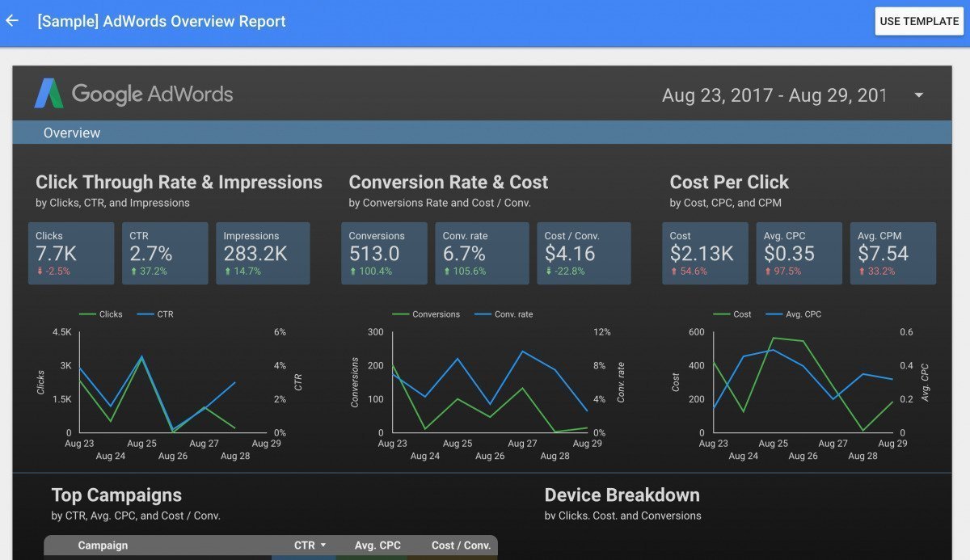Click the 54.6% Cost change indicator
Screen dimensions: 970x560
[x=689, y=272]
